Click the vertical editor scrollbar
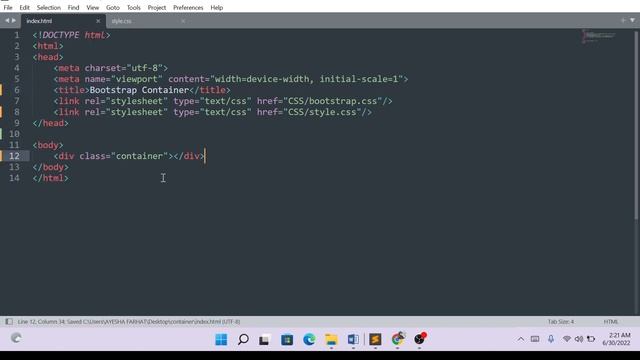640x360 pixels. point(636,124)
